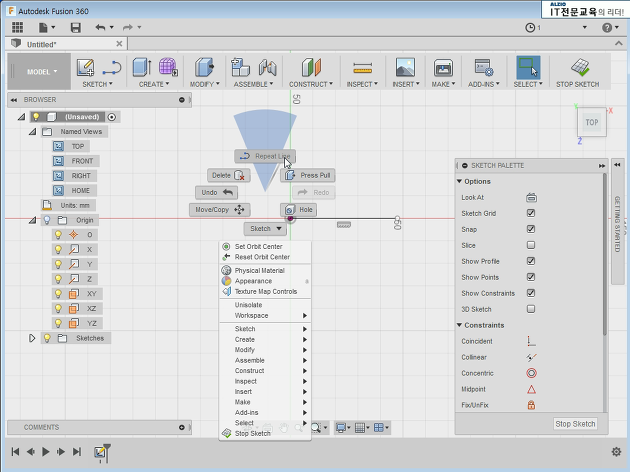Click the Insert image icon in INSERT
This screenshot has width=630, height=472.
coord(405,67)
